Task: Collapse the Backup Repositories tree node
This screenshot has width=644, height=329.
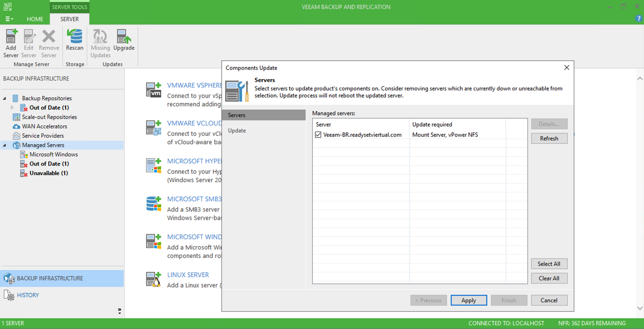Action: point(5,98)
